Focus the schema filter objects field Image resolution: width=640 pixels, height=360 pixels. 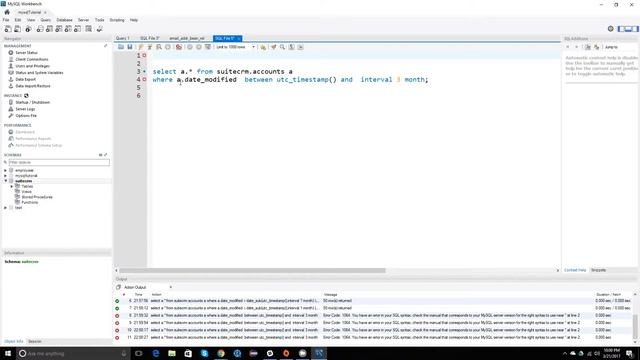(x=59, y=162)
